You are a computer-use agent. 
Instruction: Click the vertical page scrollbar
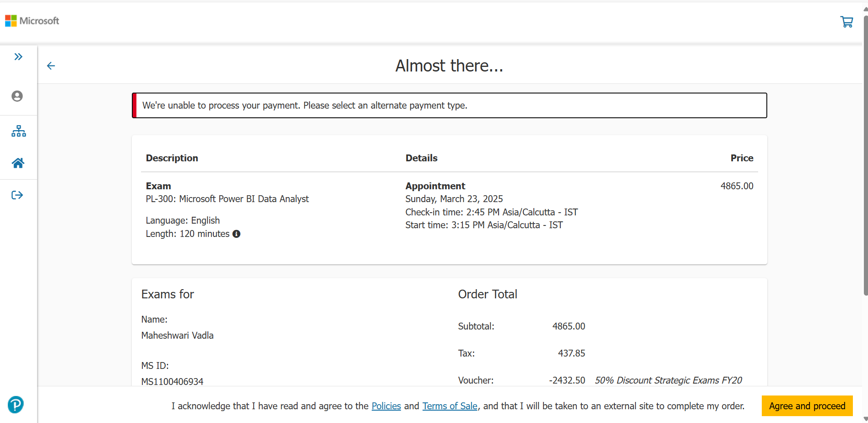coord(865,156)
